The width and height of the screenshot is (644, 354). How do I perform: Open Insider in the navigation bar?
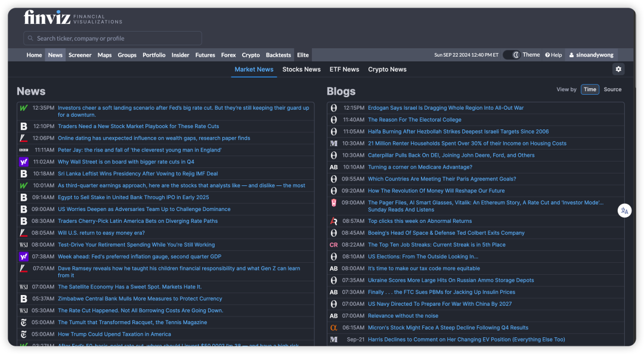point(180,55)
